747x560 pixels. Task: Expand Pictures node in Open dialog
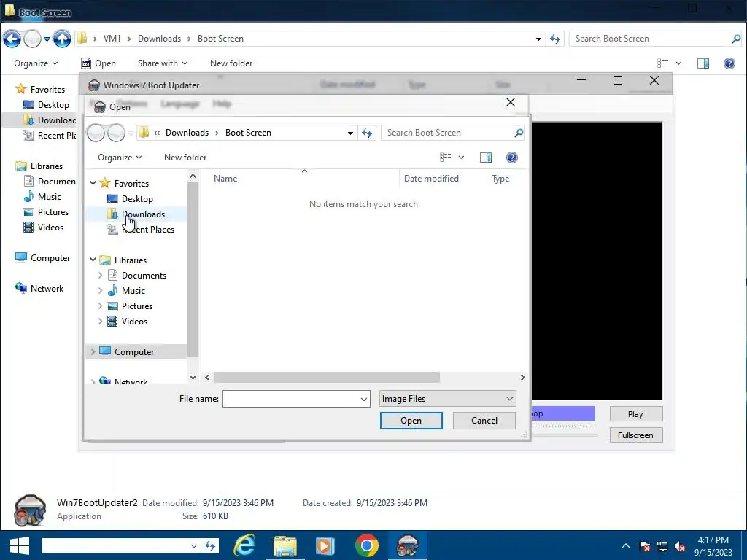(x=100, y=306)
